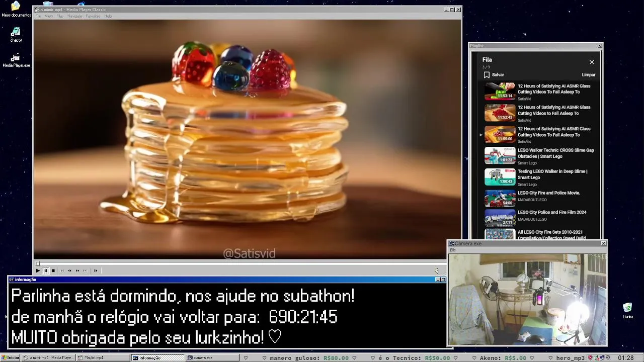This screenshot has height=362, width=644.
Task: Close the Playlist window
Action: click(x=600, y=46)
